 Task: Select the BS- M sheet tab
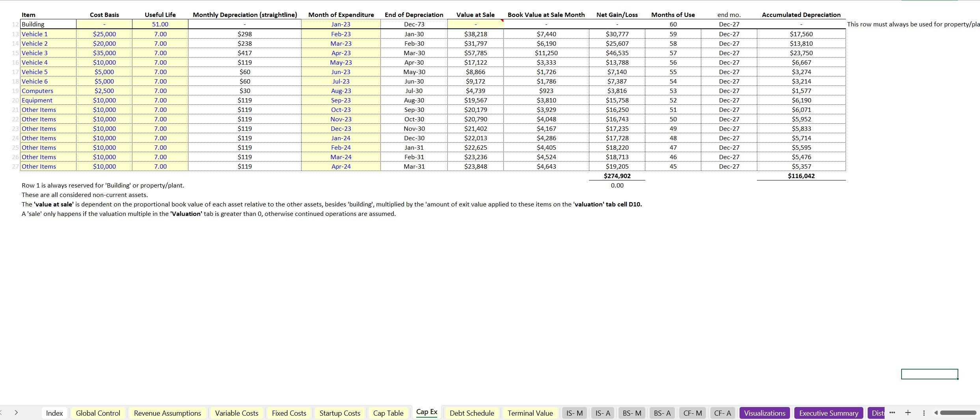[632, 413]
